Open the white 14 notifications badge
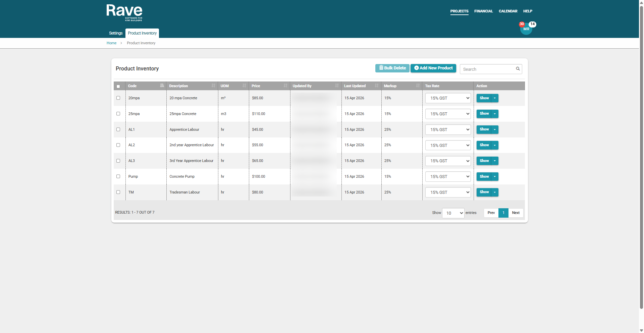The height and width of the screenshot is (333, 644). coord(532,24)
